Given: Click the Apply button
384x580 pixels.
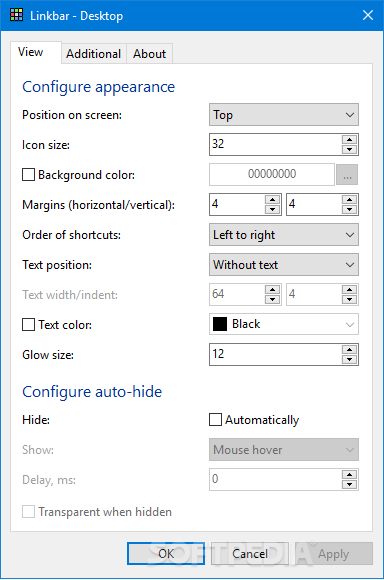Looking at the screenshot, I should point(334,554).
